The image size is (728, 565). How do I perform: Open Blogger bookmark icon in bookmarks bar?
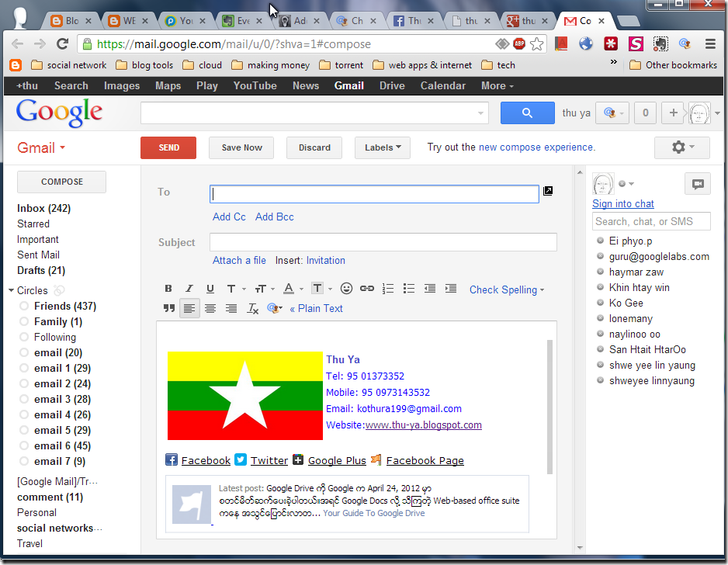[x=16, y=65]
